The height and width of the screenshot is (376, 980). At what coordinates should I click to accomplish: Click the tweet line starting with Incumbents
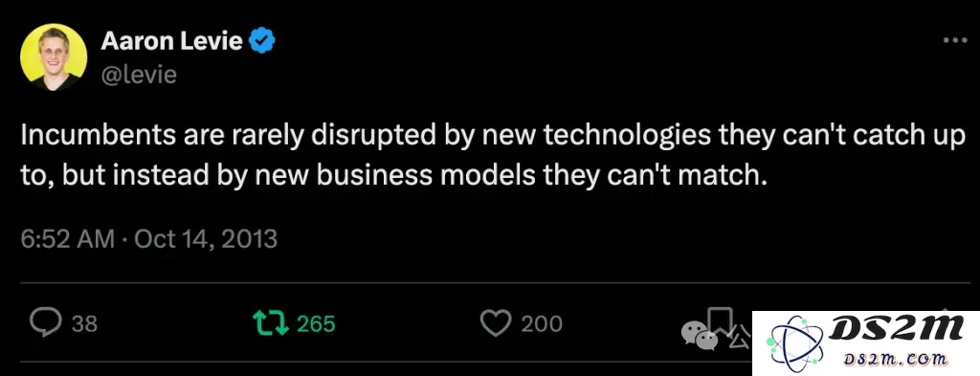coord(494,136)
